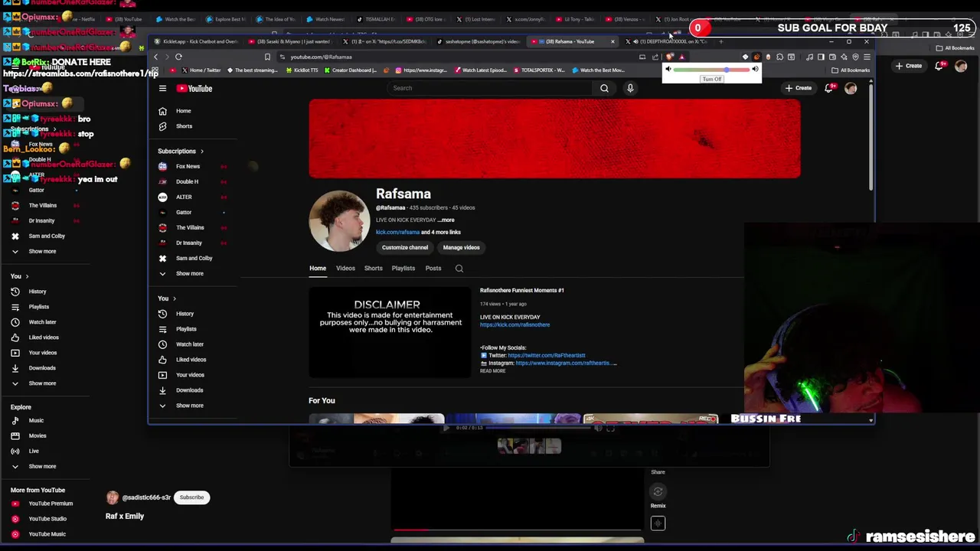Click the mute speaker icon in volume popup

(x=668, y=70)
